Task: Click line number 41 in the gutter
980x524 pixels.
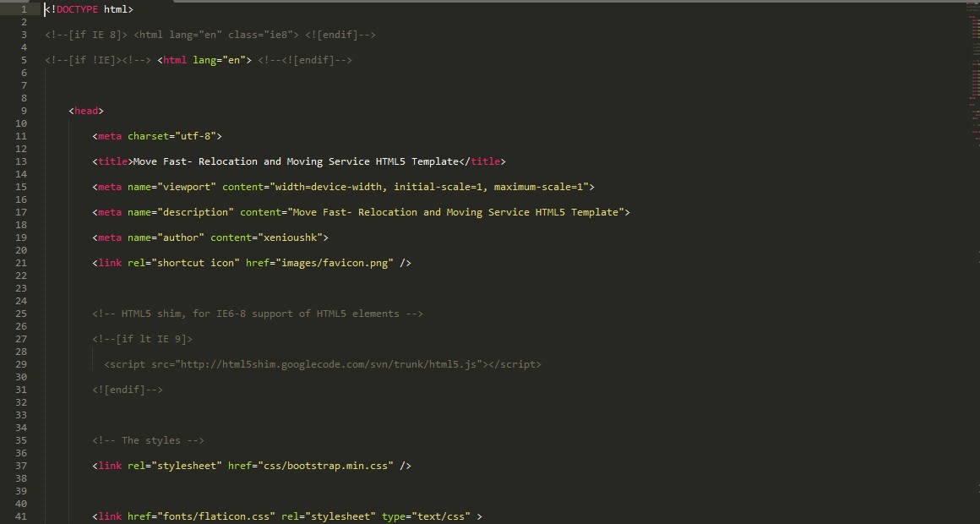Action: (x=20, y=516)
